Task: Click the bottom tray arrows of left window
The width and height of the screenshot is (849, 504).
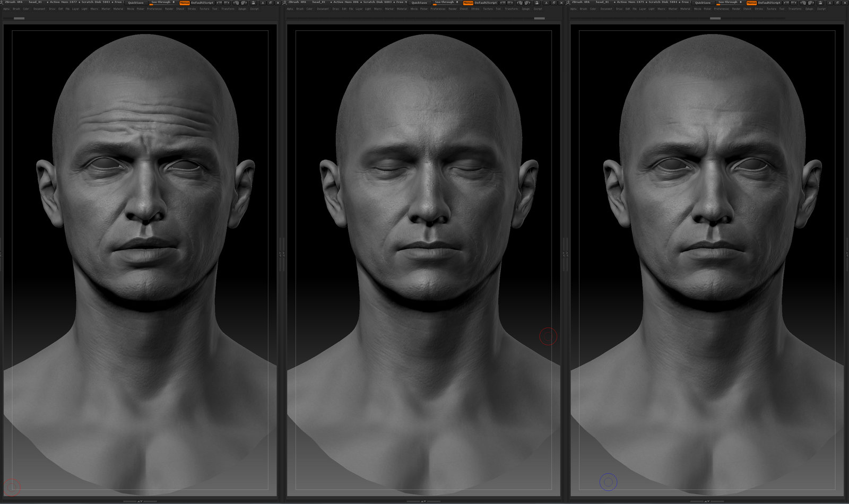Action: coord(140,501)
